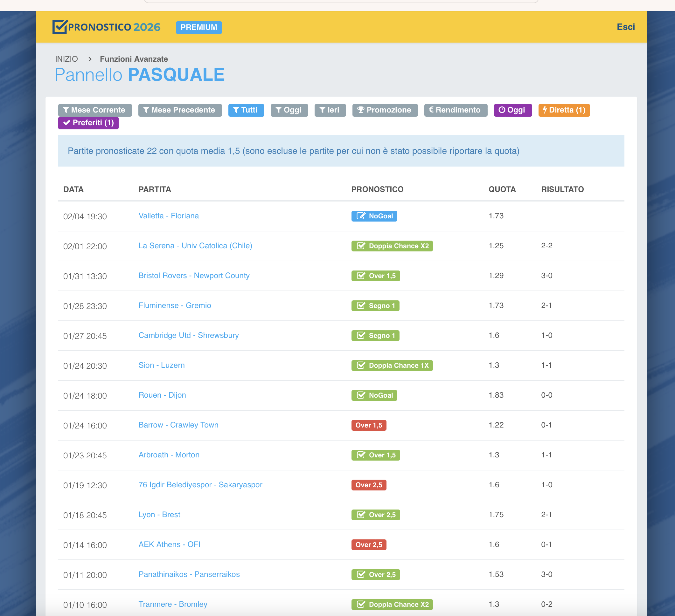Click clock icon in purple Oggi button

[x=502, y=110]
